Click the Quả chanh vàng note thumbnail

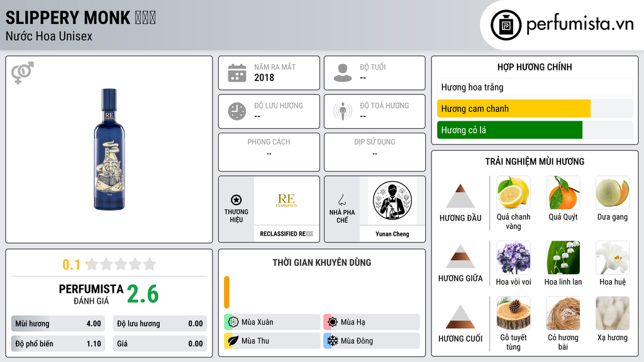coord(513,192)
